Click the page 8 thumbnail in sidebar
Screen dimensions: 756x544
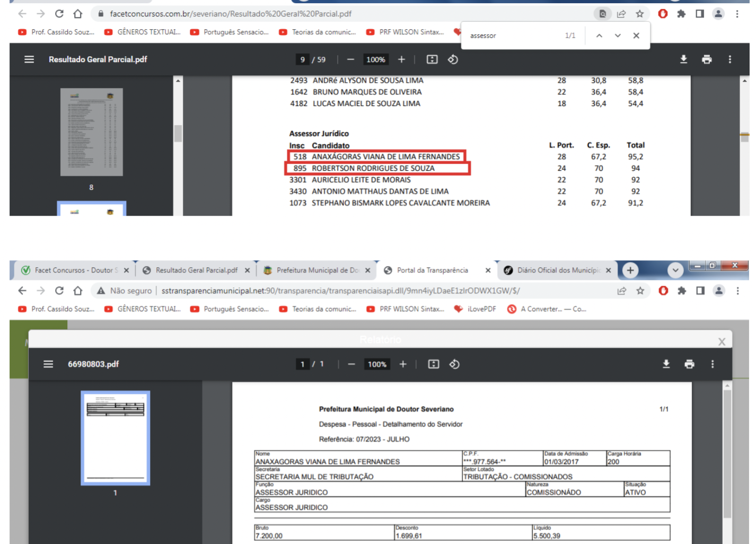click(x=91, y=132)
